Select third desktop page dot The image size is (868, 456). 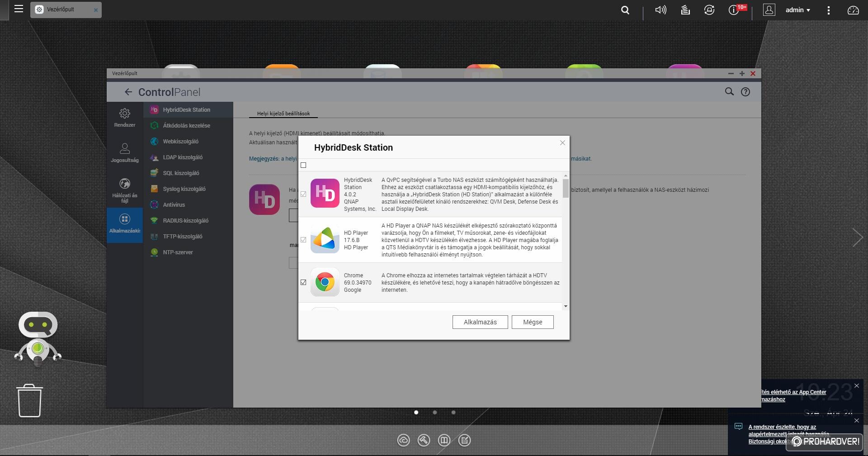[x=453, y=412]
